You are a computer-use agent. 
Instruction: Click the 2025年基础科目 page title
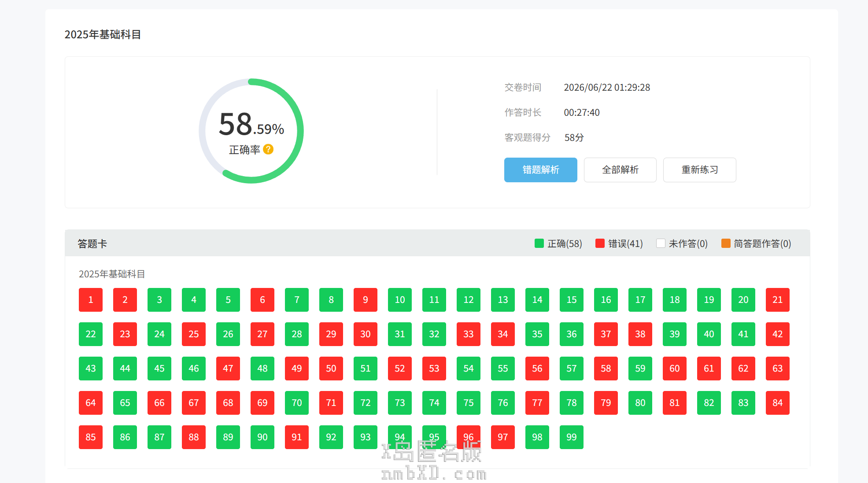coord(103,34)
